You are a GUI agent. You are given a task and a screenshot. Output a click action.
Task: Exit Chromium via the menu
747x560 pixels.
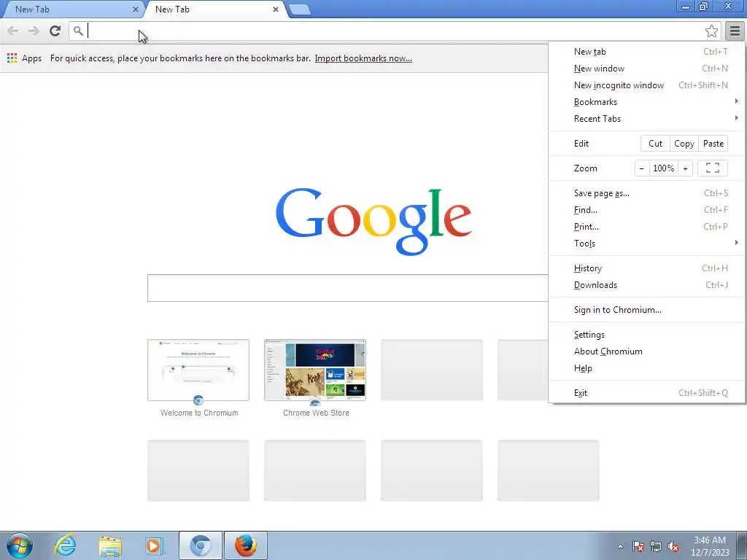(647, 393)
